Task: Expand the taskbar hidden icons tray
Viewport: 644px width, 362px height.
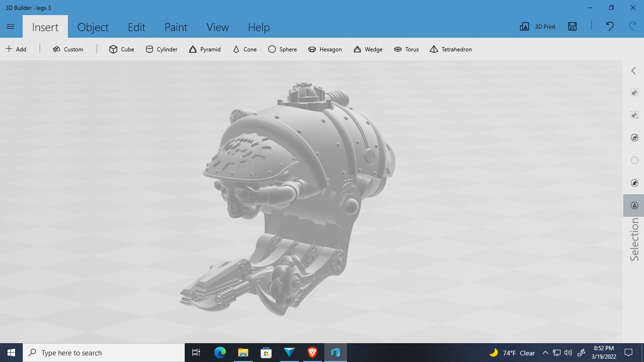Action: point(545,353)
